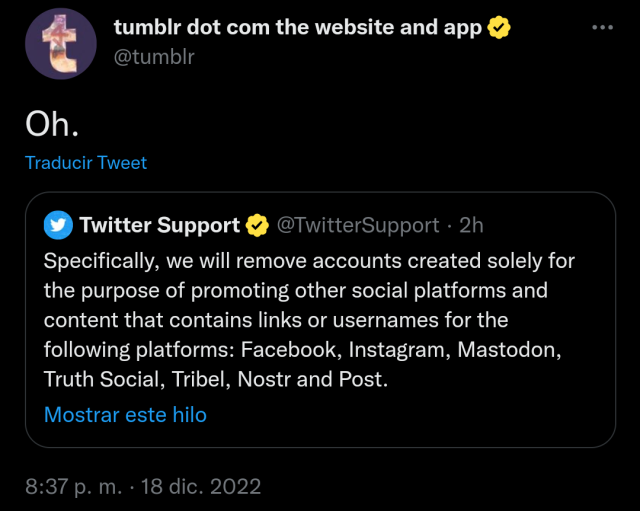Open the 'tumblr dot com' display name
The image size is (640, 511).
297,28
